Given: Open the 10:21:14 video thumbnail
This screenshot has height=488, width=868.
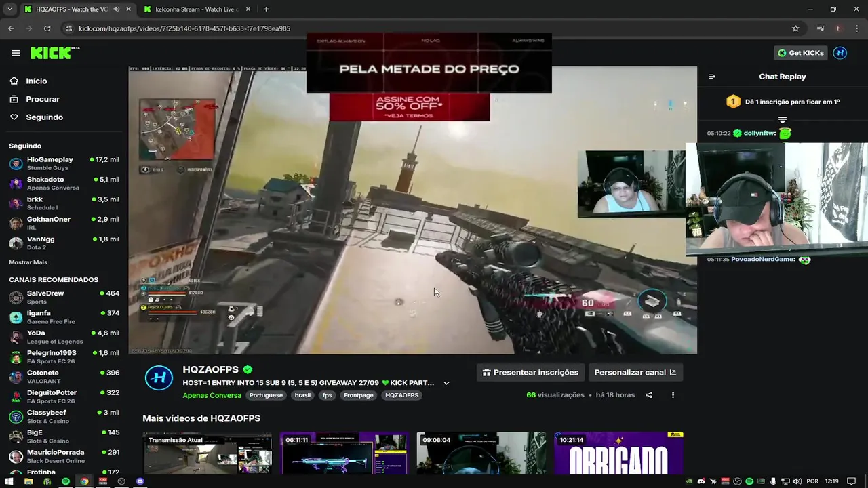Looking at the screenshot, I should (x=618, y=453).
